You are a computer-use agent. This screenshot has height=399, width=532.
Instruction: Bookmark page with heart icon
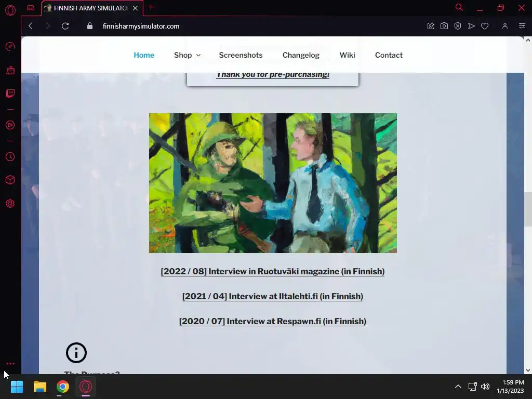coord(485,26)
